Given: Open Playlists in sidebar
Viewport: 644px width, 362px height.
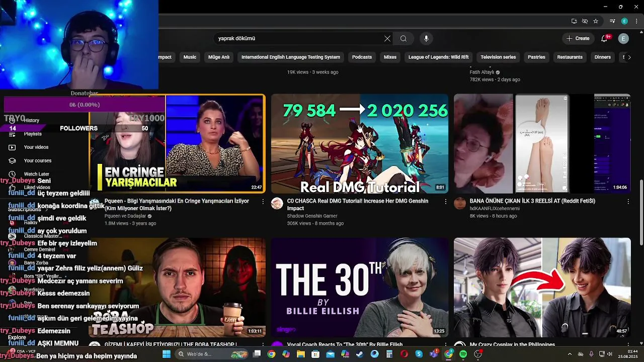Looking at the screenshot, I should pyautogui.click(x=33, y=134).
